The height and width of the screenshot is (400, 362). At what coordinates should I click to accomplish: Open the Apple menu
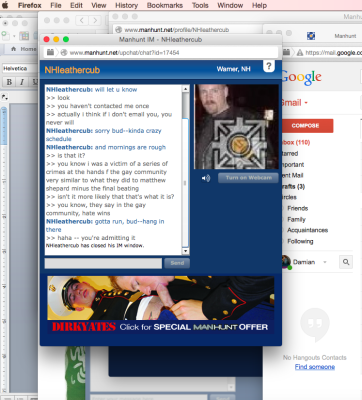[5, 5]
